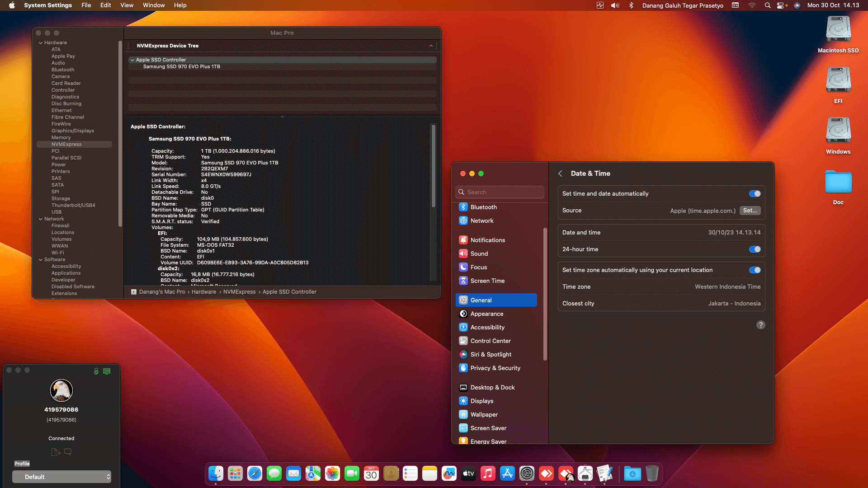
Task: Open the File menu
Action: [x=86, y=5]
